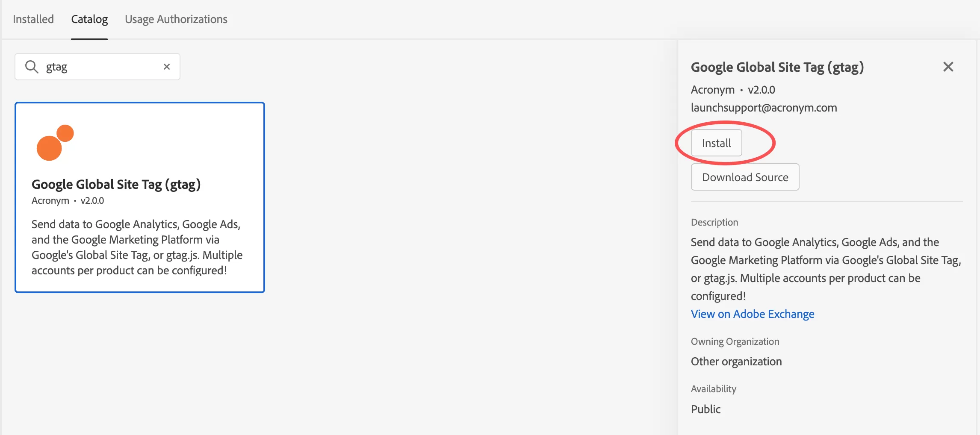Viewport: 980px width, 435px height.
Task: Open View on Adobe Exchange link
Action: 753,314
